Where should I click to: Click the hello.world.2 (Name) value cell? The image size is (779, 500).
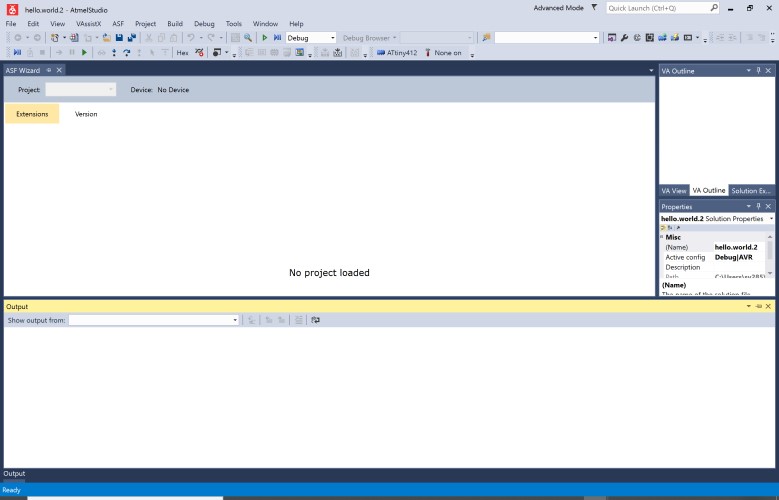pos(739,247)
